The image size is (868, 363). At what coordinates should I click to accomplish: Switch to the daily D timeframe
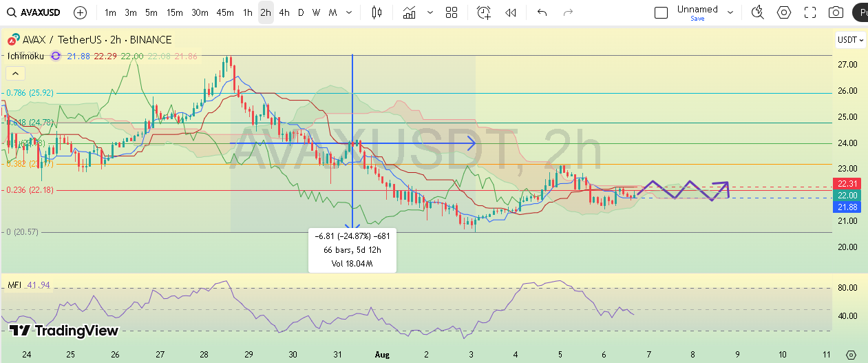[x=301, y=12]
